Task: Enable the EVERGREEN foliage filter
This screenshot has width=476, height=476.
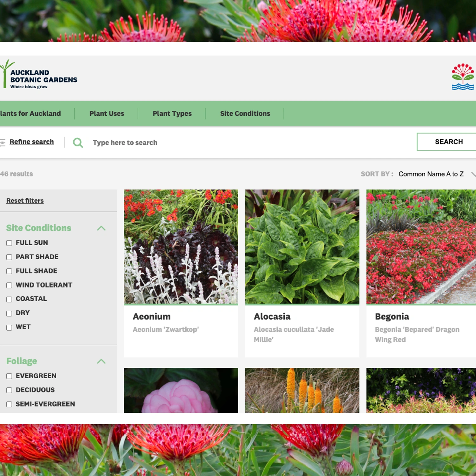Action: click(x=9, y=376)
